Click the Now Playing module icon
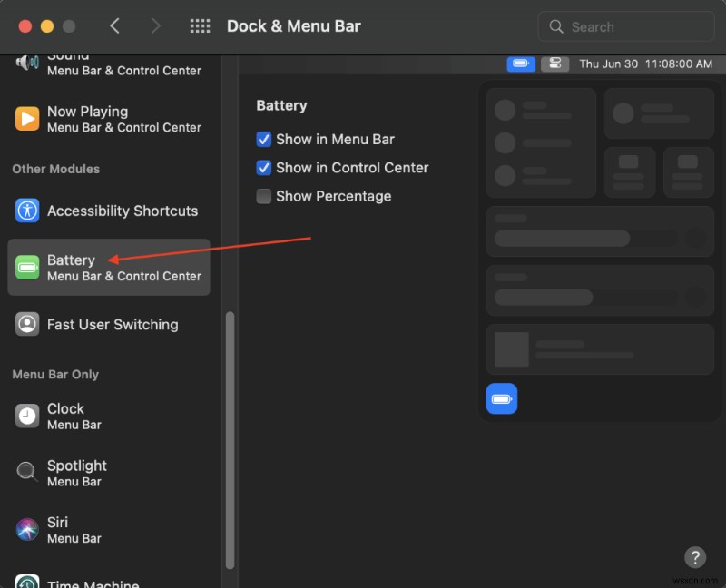This screenshot has width=726, height=588. click(26, 119)
